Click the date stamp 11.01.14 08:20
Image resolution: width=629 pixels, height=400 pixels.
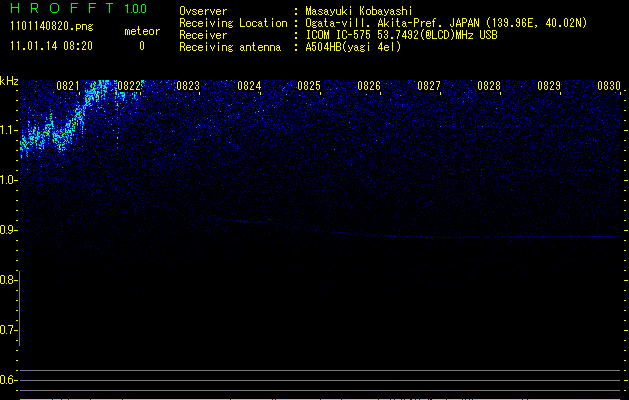tap(51, 46)
